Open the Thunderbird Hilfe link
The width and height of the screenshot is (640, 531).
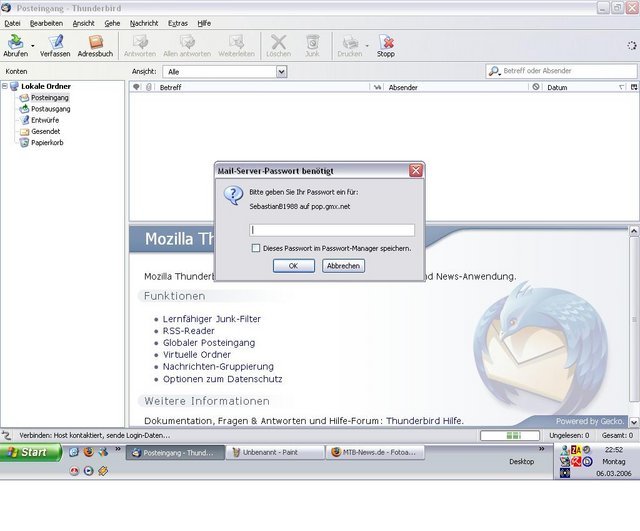tap(424, 421)
